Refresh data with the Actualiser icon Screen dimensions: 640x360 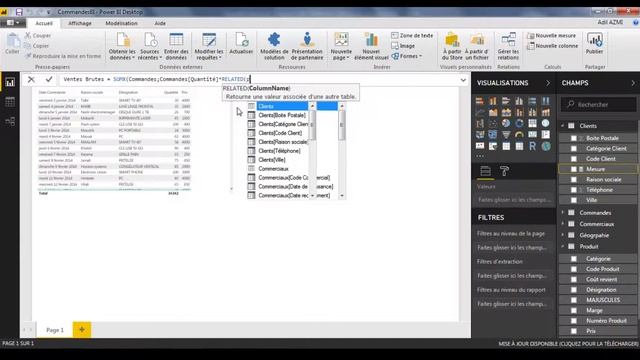241,40
